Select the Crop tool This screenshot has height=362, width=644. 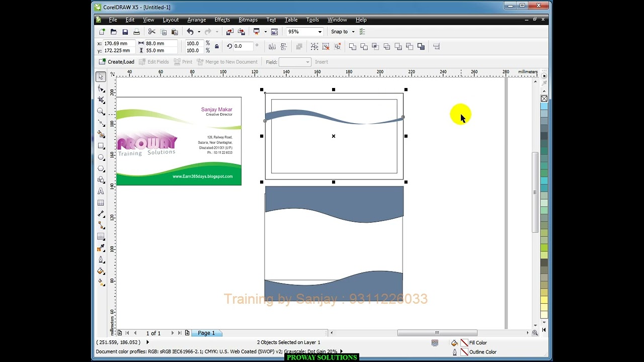tap(101, 100)
